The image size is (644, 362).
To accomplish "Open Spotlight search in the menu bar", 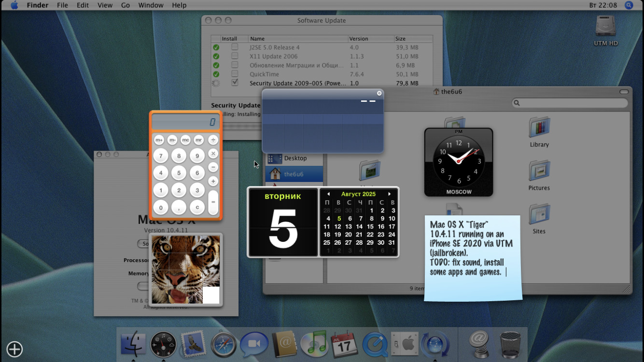I will pyautogui.click(x=629, y=5).
